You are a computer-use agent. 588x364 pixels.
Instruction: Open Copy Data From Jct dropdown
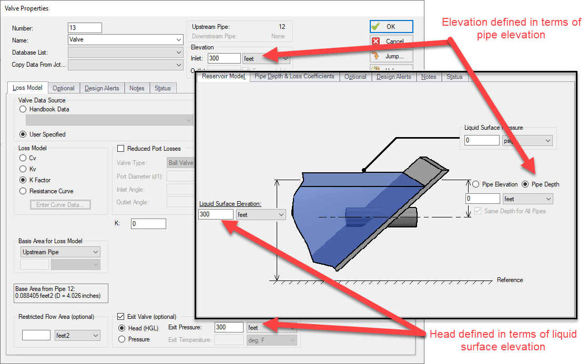178,65
